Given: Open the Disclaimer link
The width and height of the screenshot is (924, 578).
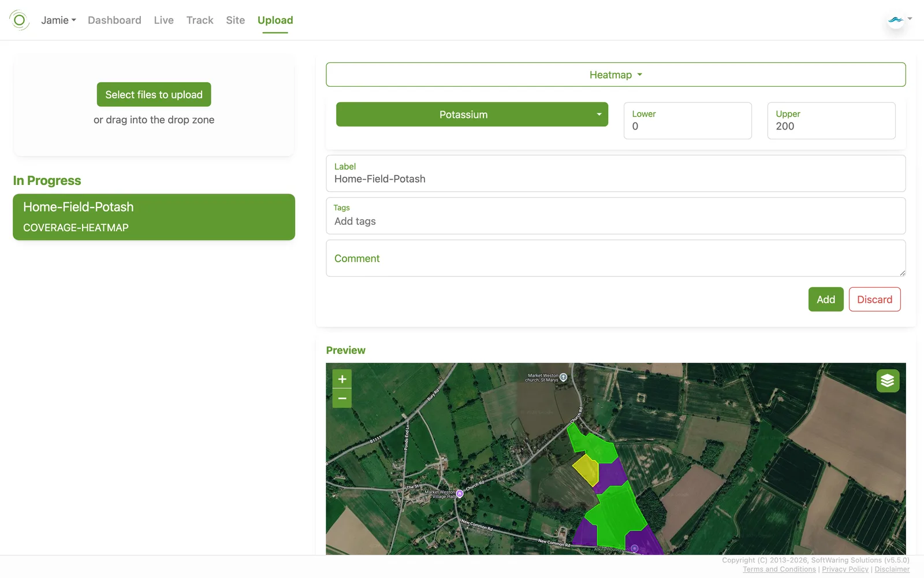Looking at the screenshot, I should pyautogui.click(x=892, y=569).
